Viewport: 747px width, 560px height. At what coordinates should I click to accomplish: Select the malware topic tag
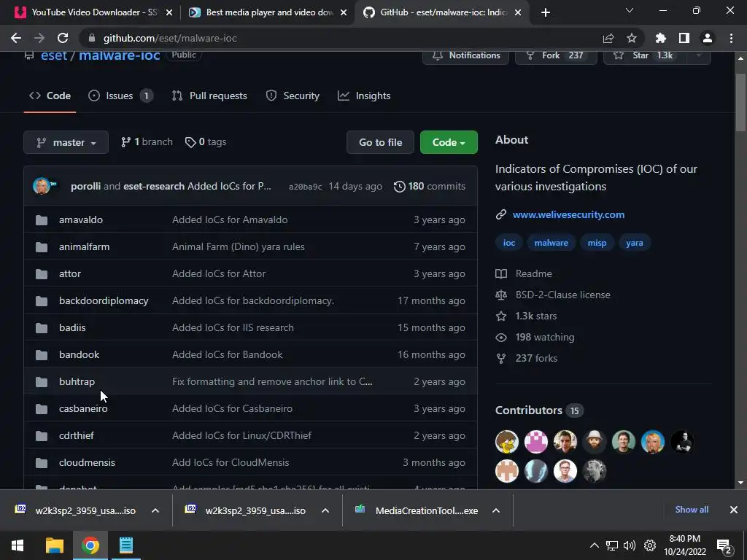[551, 243]
